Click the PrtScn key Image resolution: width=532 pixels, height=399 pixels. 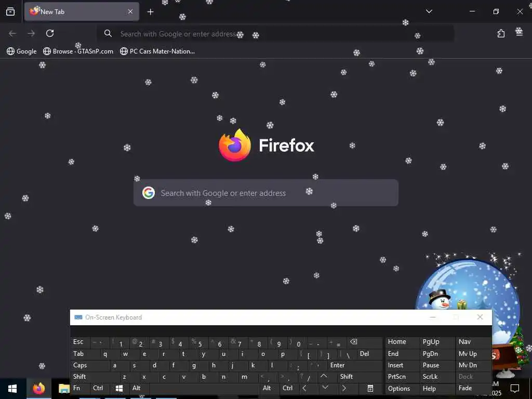[x=402, y=377]
